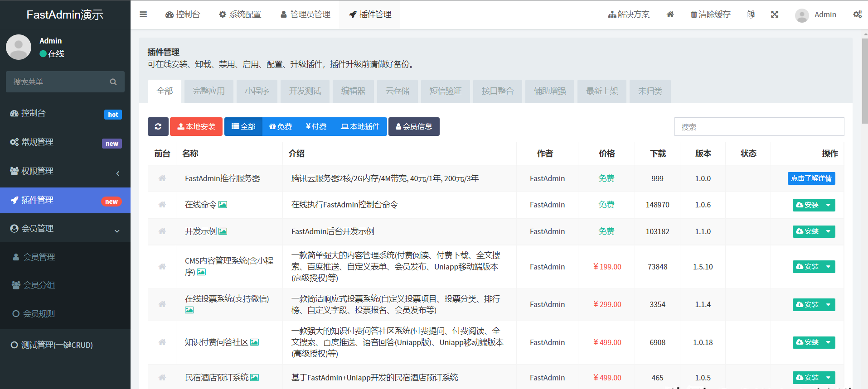
Task: Select 全部 blue filter button
Action: coord(243,126)
